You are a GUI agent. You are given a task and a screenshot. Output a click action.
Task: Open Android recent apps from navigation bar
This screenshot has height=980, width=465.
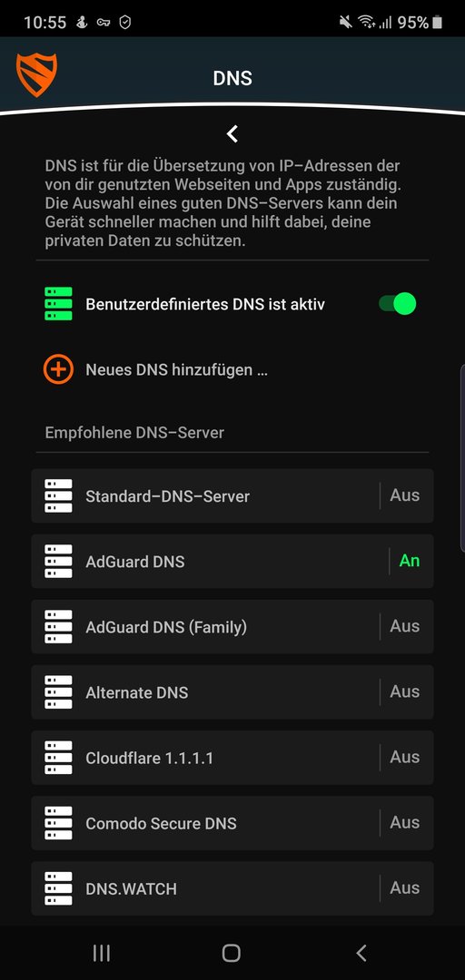(x=102, y=953)
